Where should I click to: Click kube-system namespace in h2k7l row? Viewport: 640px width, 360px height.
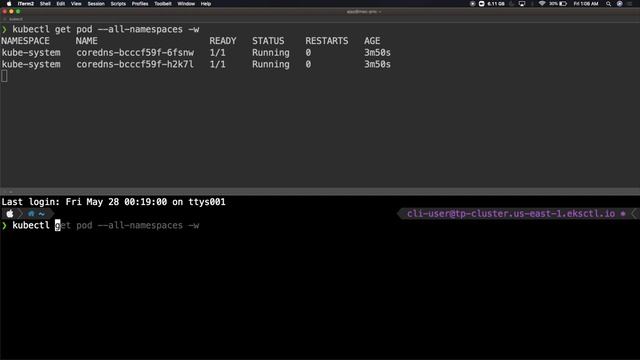click(x=31, y=64)
